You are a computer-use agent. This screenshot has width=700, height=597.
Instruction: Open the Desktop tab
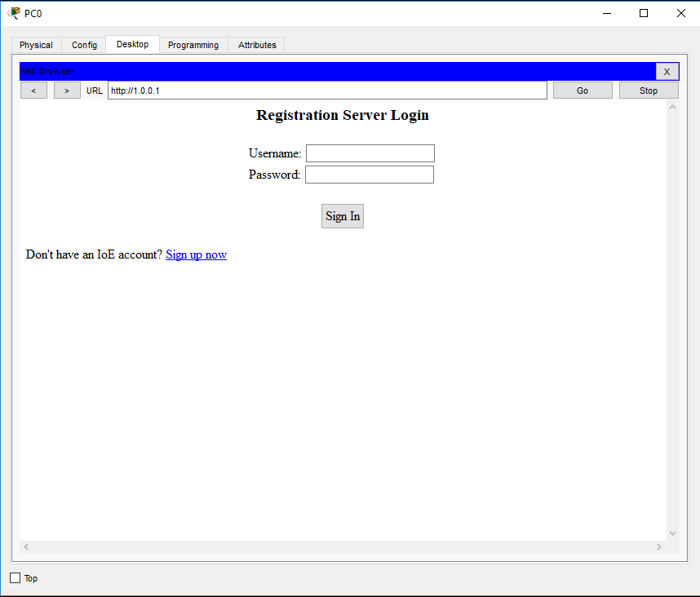click(132, 44)
